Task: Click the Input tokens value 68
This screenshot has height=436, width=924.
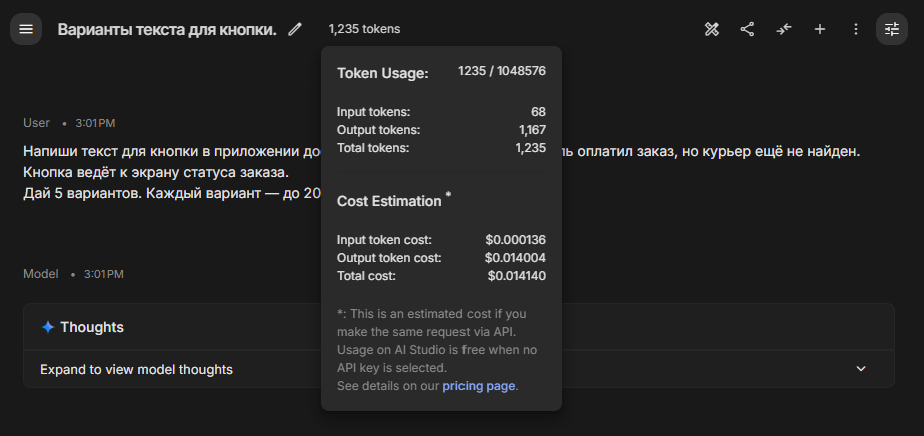Action: [x=538, y=112]
